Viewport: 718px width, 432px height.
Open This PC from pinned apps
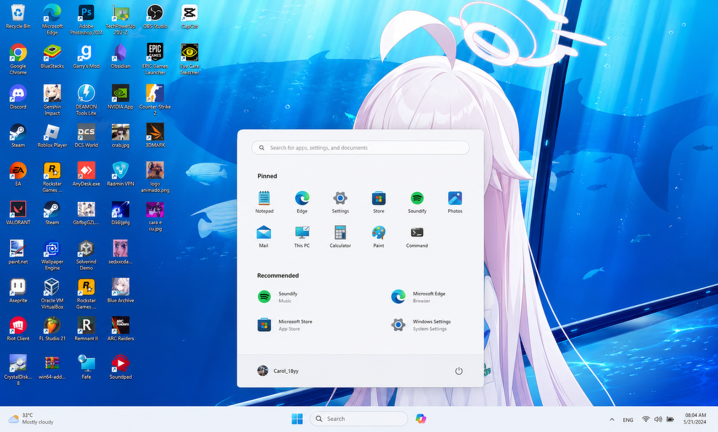(302, 236)
